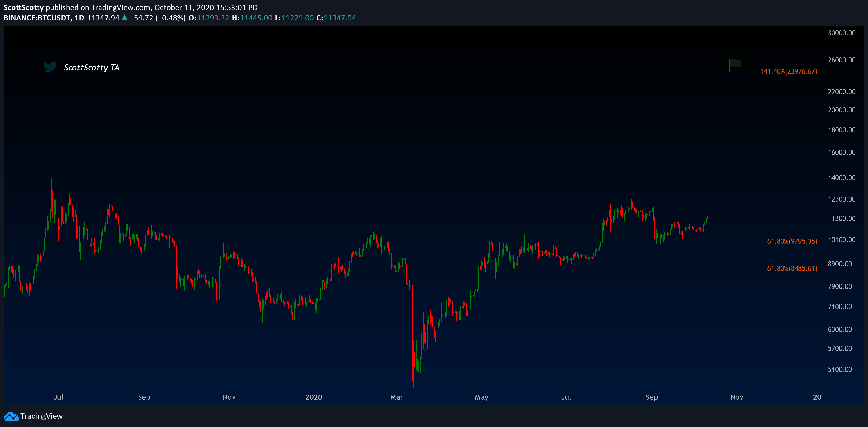Click the 6300.00 price axis label
This screenshot has width=868, height=427.
pyautogui.click(x=840, y=329)
